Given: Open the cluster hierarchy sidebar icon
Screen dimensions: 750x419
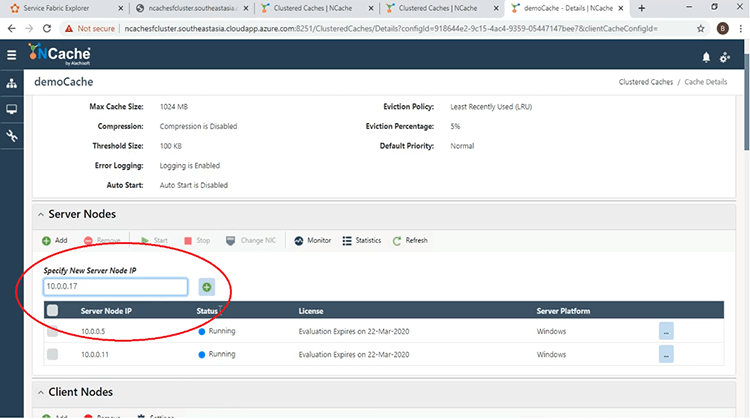Looking at the screenshot, I should pos(11,84).
